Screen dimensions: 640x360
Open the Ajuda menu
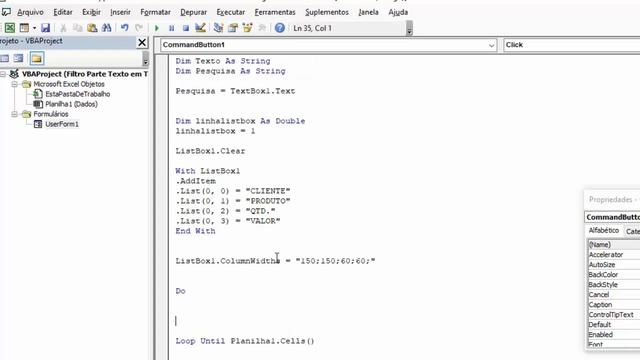398,12
